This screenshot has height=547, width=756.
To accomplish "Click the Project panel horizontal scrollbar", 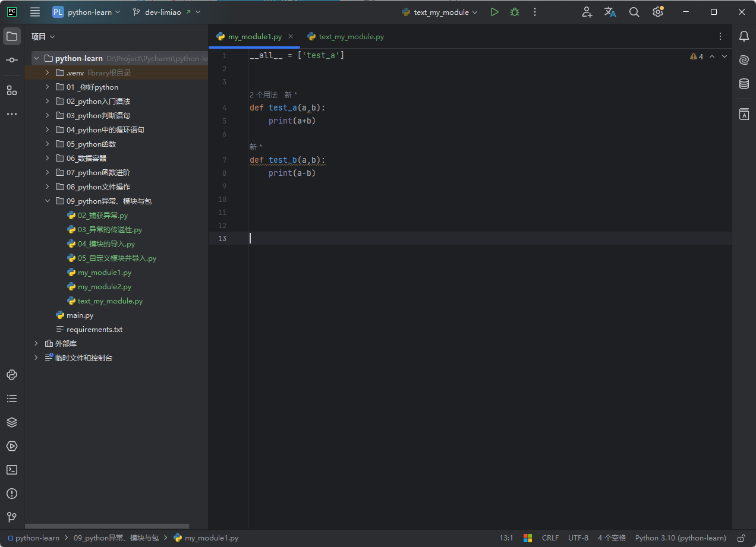I will click(x=107, y=526).
